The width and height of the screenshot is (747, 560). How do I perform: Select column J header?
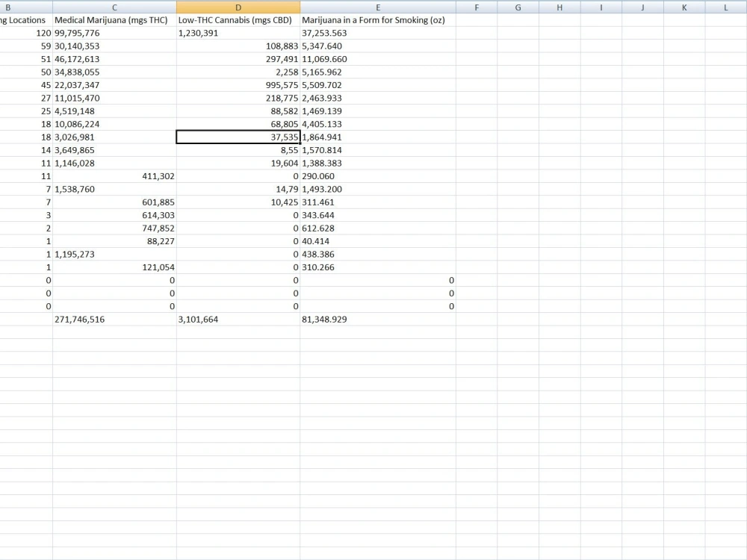point(642,7)
